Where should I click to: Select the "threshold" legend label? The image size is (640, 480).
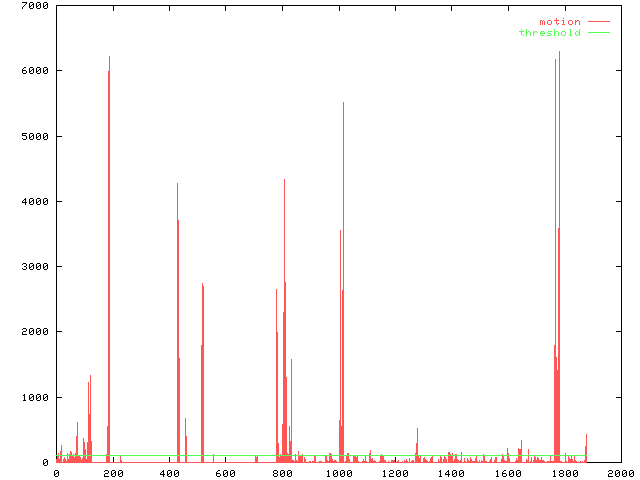coord(549,33)
